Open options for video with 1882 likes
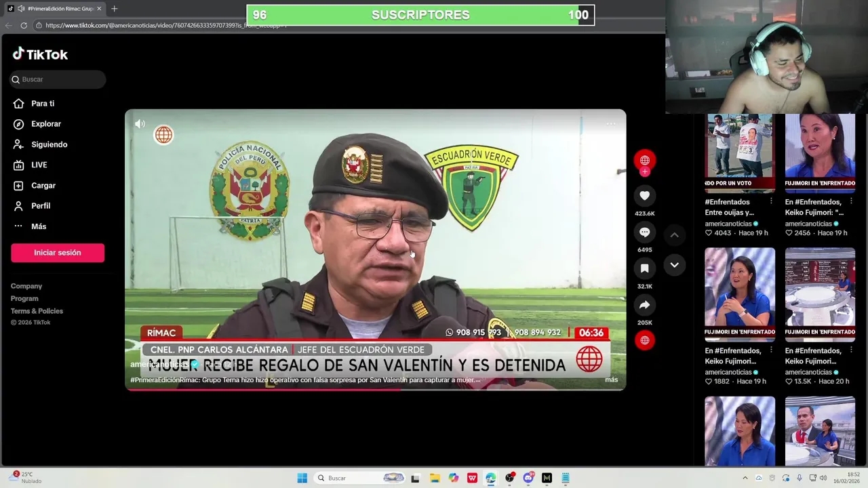Image resolution: width=868 pixels, height=488 pixels. tap(771, 350)
